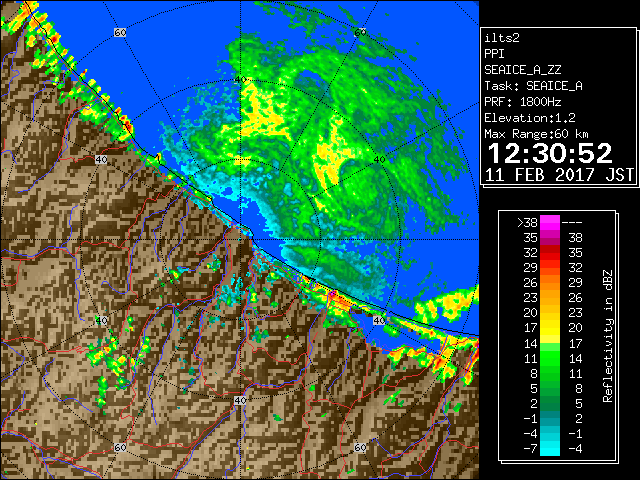Pick the yellow legend swatch beside 17
640x480 pixels.
550,328
